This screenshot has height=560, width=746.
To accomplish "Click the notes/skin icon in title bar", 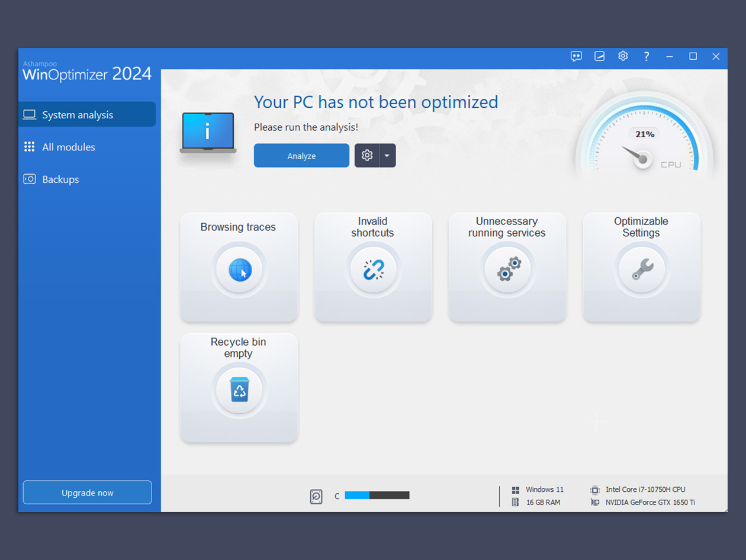I will 600,56.
